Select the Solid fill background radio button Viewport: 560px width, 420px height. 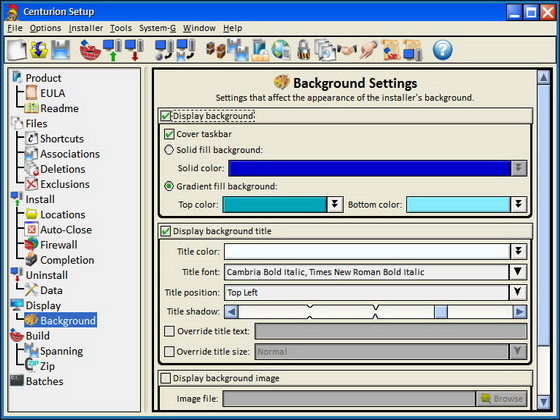coord(169,150)
